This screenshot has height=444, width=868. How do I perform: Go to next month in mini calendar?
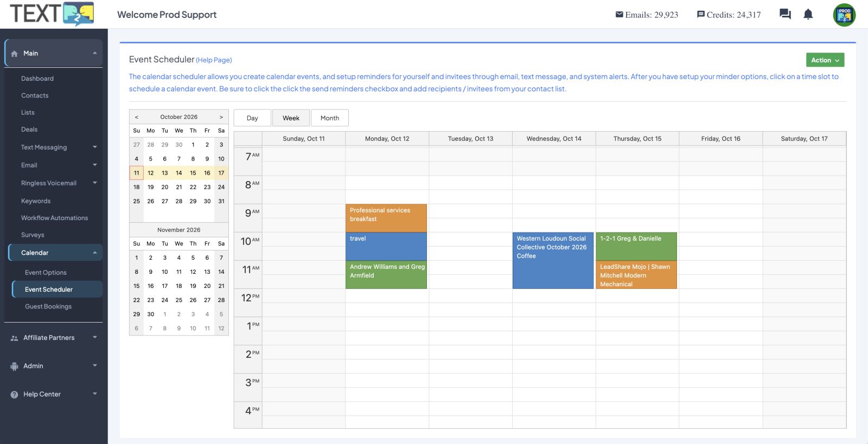tap(221, 117)
